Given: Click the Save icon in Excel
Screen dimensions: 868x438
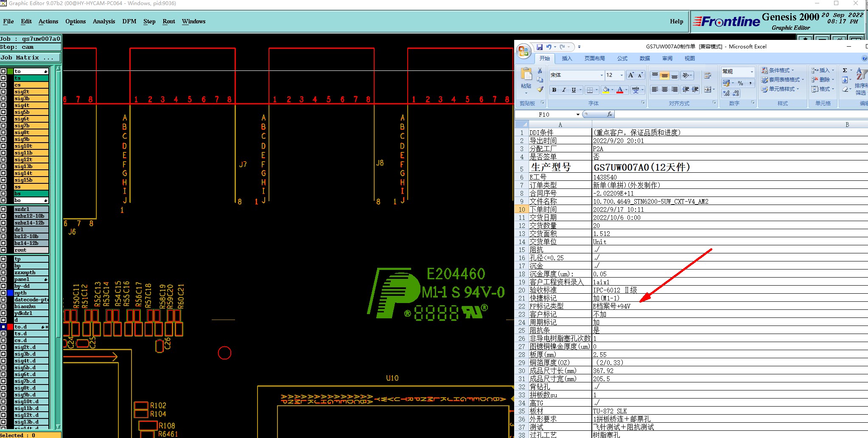Looking at the screenshot, I should (539, 47).
